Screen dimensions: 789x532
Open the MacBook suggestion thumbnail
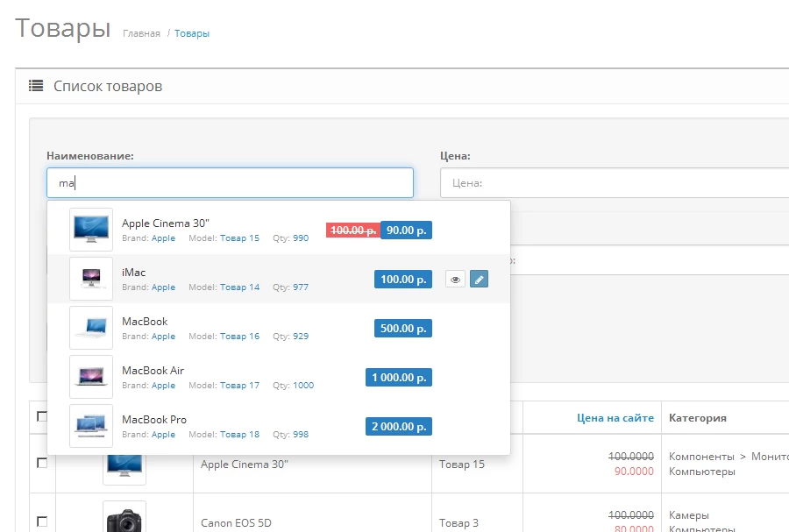click(91, 328)
